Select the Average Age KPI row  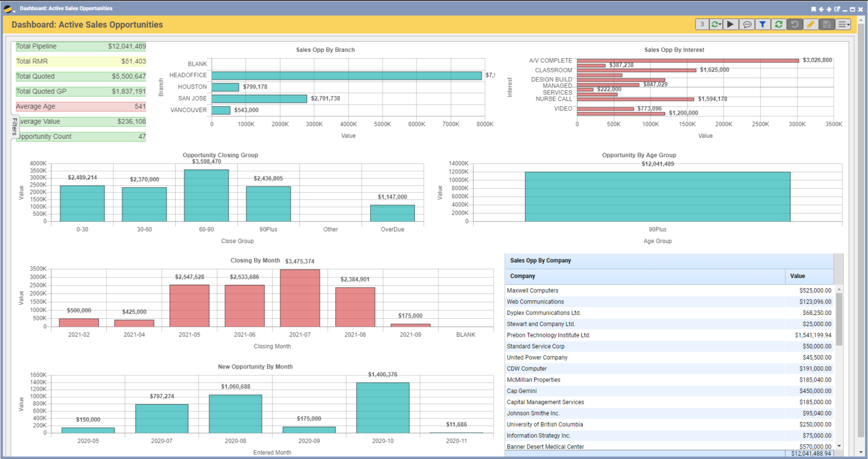(x=81, y=106)
